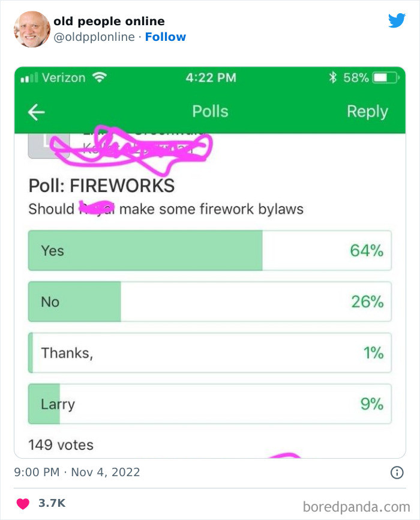
Task: Click the Wi-Fi status icon
Action: 100,77
